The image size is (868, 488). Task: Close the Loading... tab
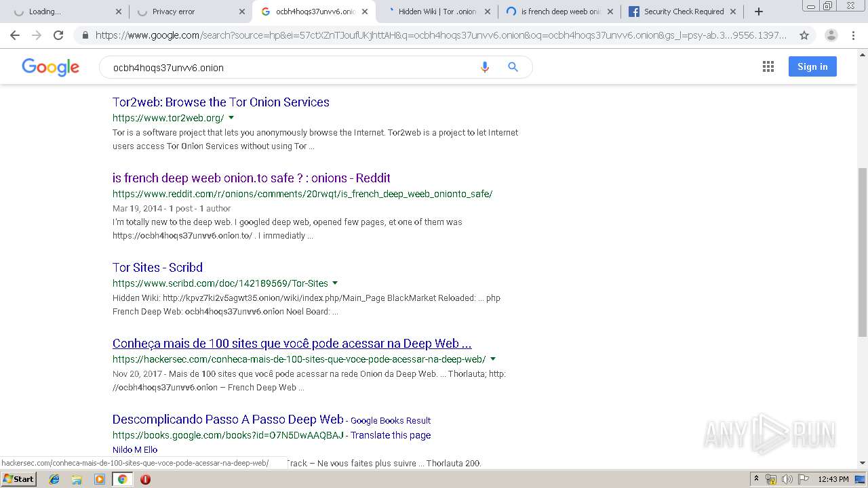tap(119, 12)
